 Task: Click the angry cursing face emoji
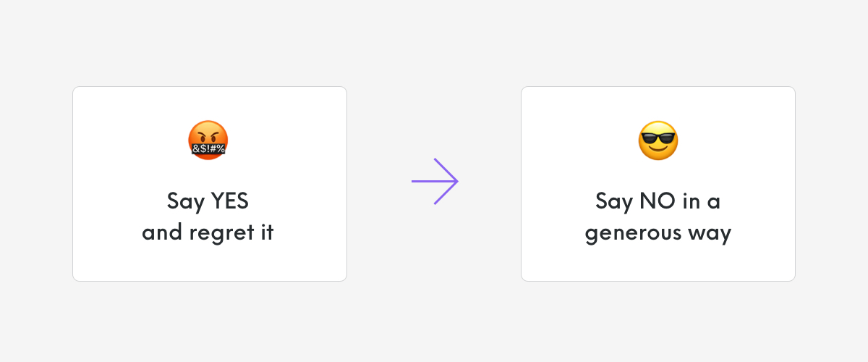coord(208,140)
